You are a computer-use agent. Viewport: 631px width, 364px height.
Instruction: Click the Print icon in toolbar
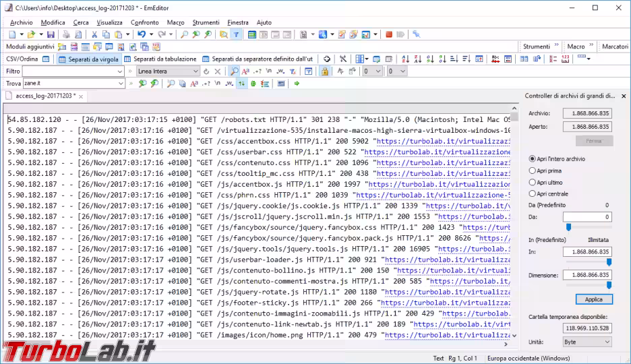point(67,34)
